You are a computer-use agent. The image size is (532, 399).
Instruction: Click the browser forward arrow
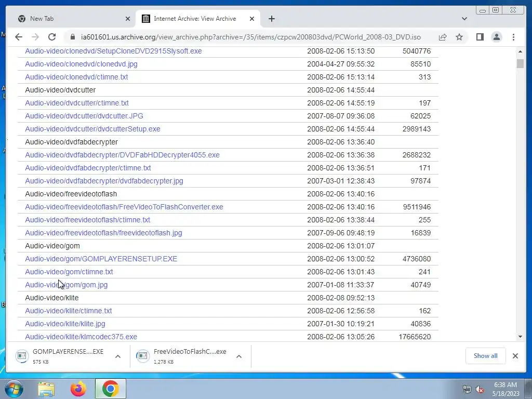35,37
